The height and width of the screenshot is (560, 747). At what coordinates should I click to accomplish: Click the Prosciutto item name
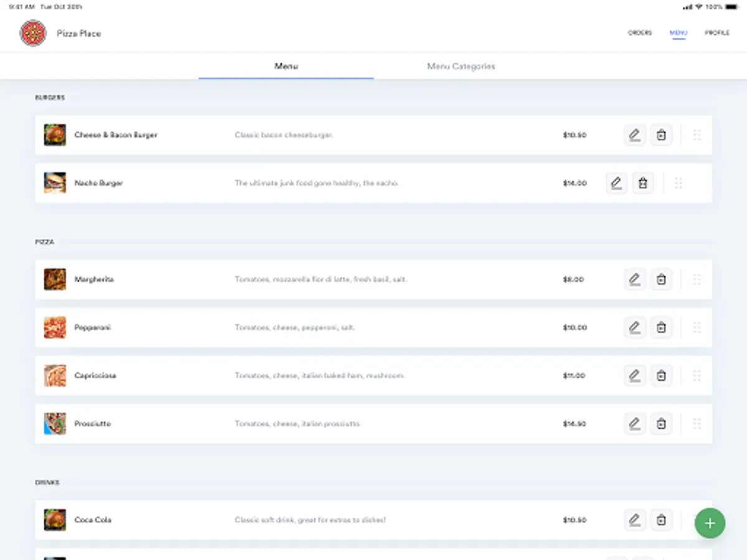point(93,424)
